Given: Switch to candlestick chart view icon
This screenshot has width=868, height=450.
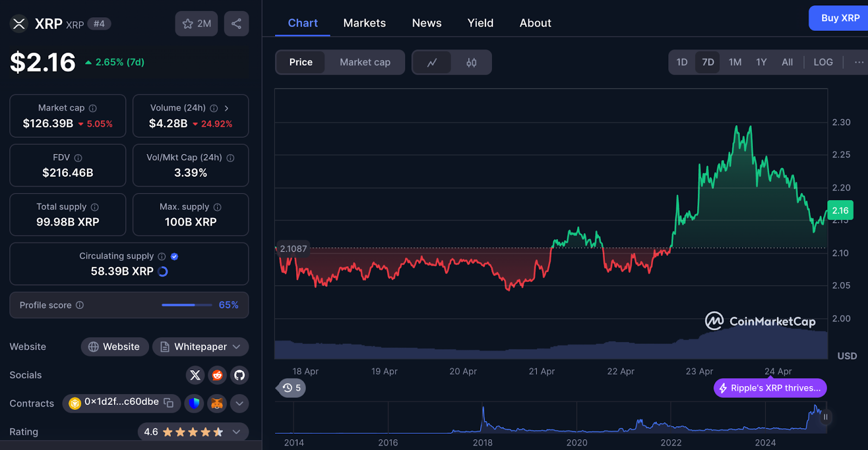Looking at the screenshot, I should coord(471,62).
